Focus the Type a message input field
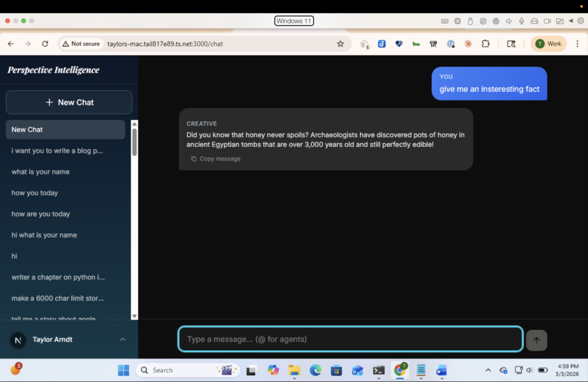 [x=350, y=339]
